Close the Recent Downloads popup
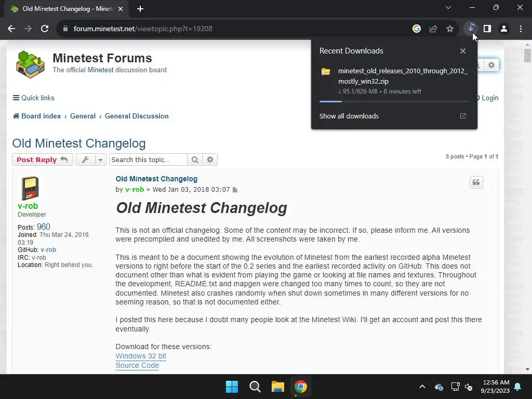This screenshot has width=532, height=399. [x=463, y=51]
